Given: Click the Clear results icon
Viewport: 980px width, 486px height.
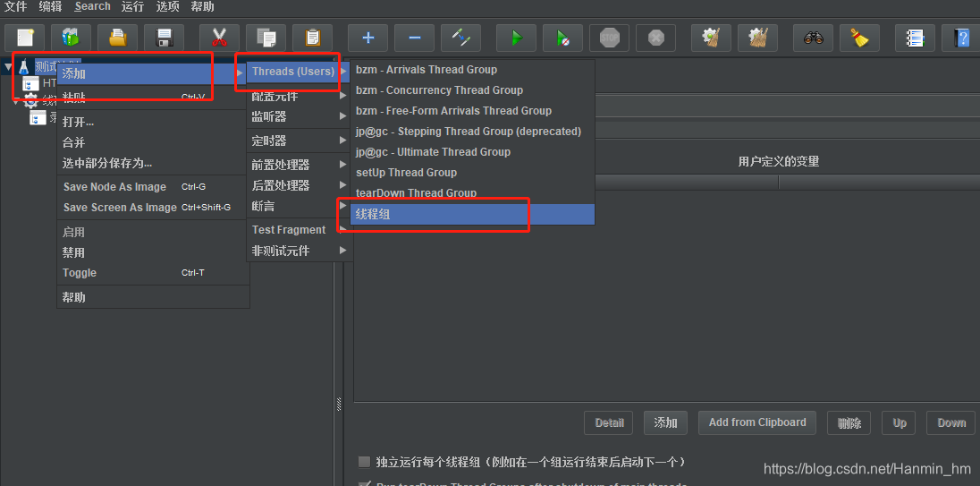Looking at the screenshot, I should (711, 38).
